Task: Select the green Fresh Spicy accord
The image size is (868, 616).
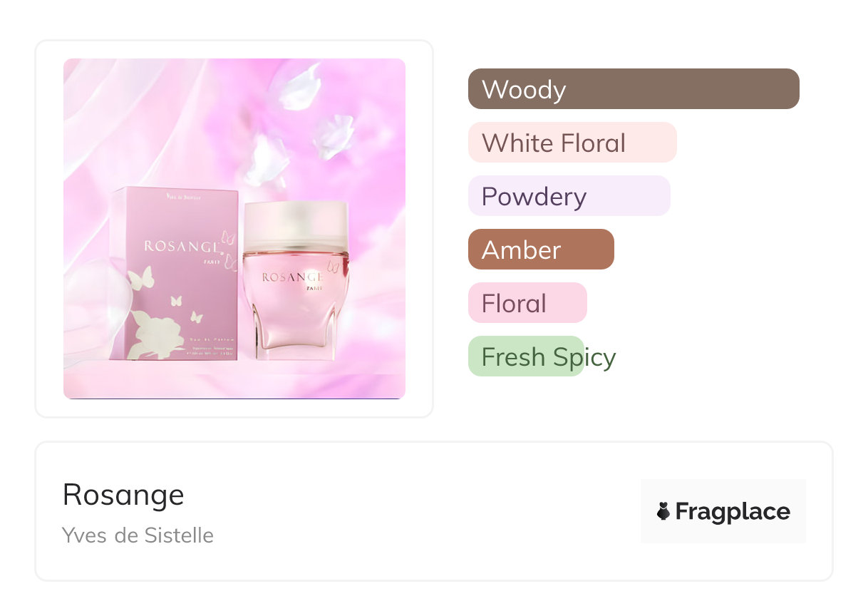Action: (x=526, y=356)
